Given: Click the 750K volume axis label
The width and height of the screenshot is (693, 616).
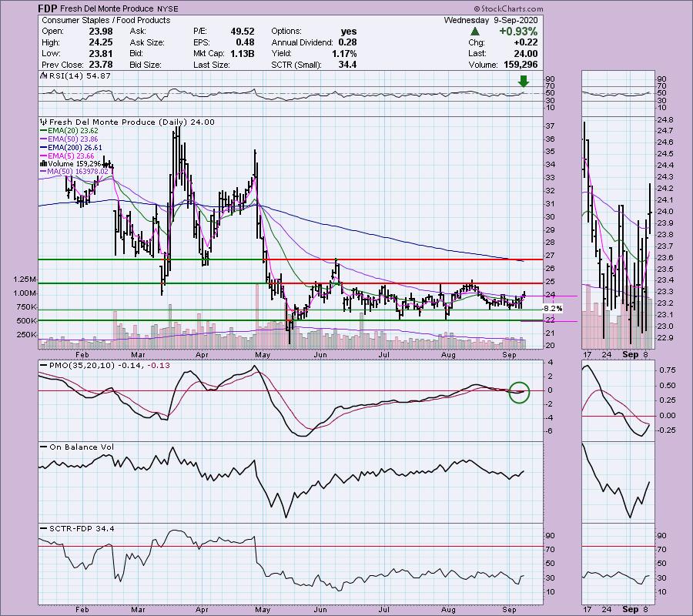Looking at the screenshot, I should [26, 307].
